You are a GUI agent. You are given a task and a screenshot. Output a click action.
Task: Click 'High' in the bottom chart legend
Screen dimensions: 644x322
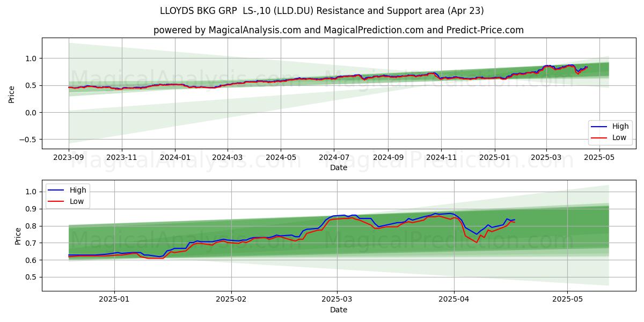(78, 190)
